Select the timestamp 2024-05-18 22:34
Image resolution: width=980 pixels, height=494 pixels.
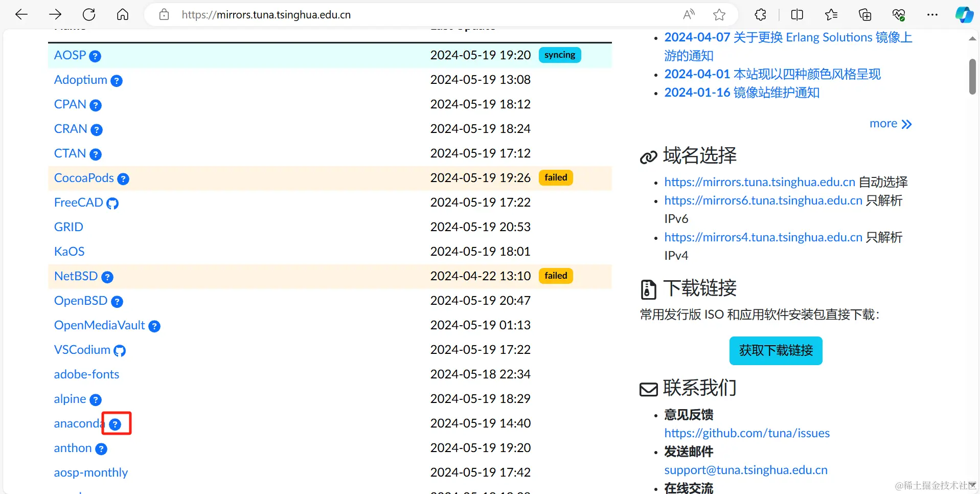tap(481, 374)
